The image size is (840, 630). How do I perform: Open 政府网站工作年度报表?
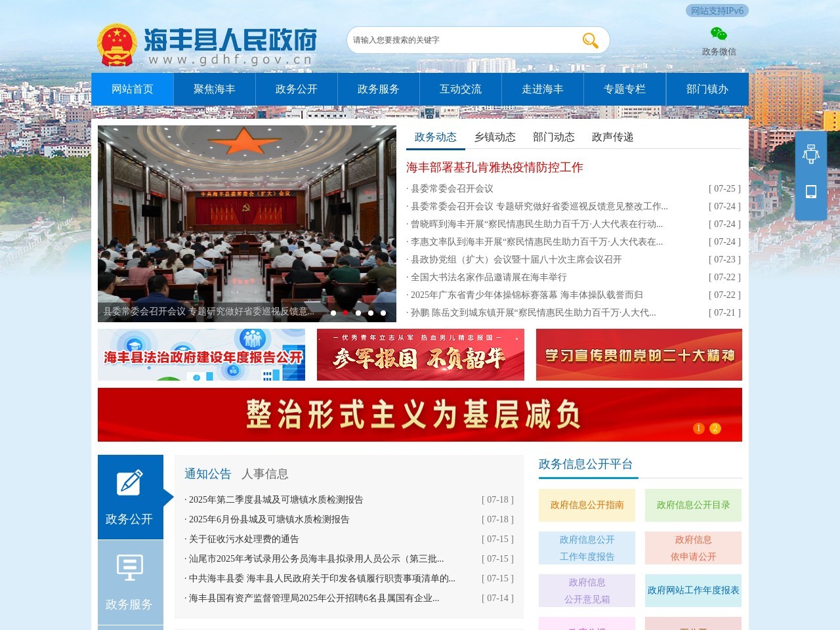[693, 590]
